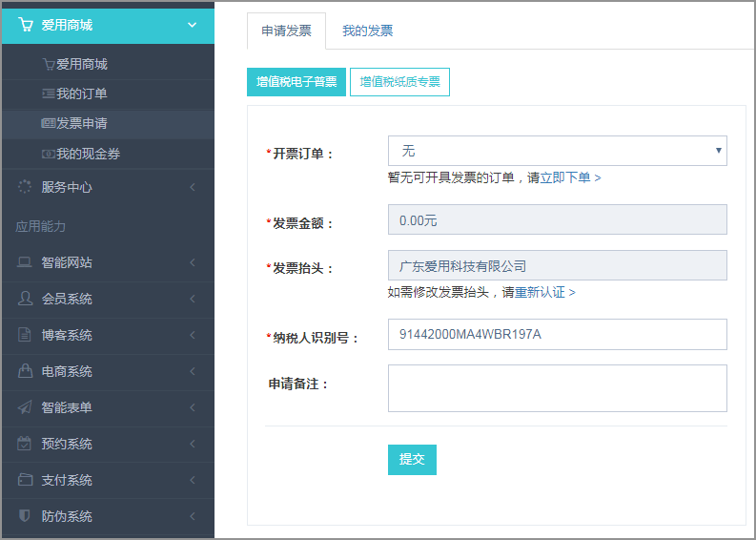
Task: Collapse the 爱用商城 menu section chevron
Action: click(192, 25)
